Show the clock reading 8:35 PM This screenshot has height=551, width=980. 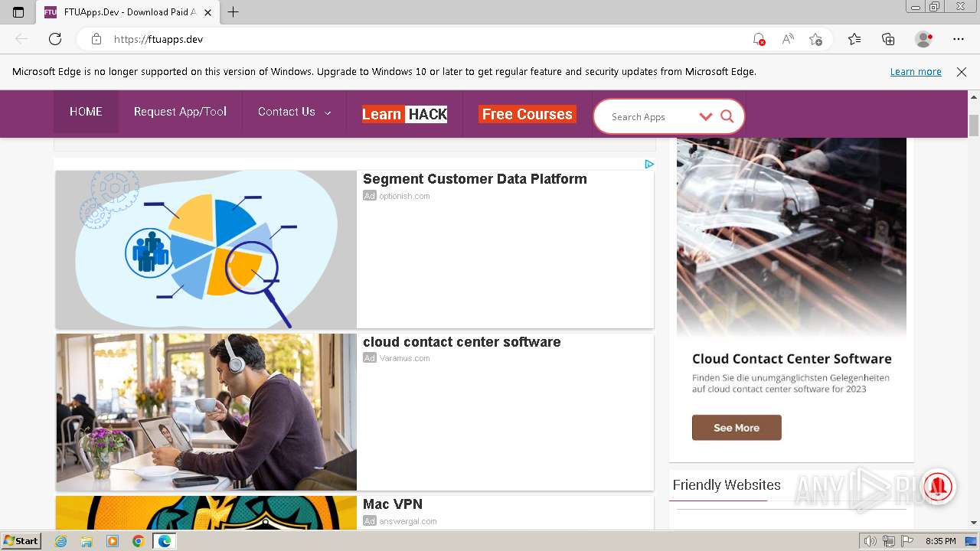point(941,541)
